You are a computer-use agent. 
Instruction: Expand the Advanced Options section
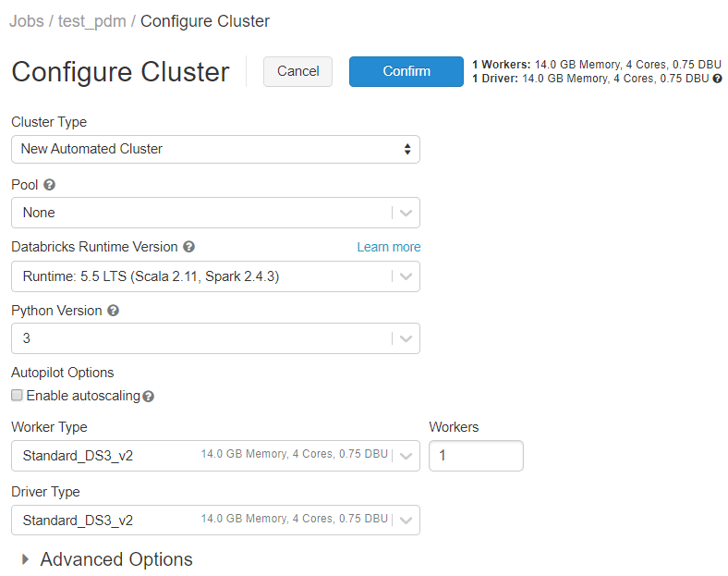107,559
